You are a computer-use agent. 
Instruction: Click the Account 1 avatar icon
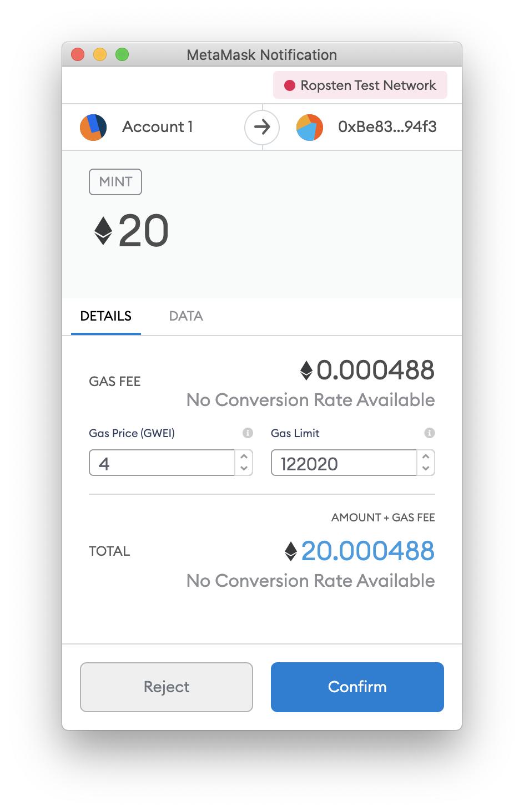(93, 127)
